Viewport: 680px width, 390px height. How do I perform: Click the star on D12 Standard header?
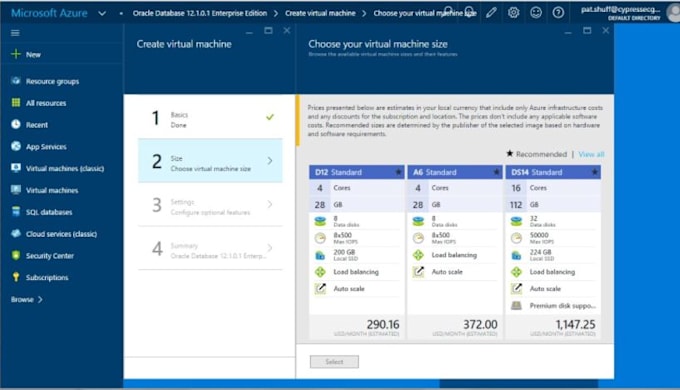point(398,172)
